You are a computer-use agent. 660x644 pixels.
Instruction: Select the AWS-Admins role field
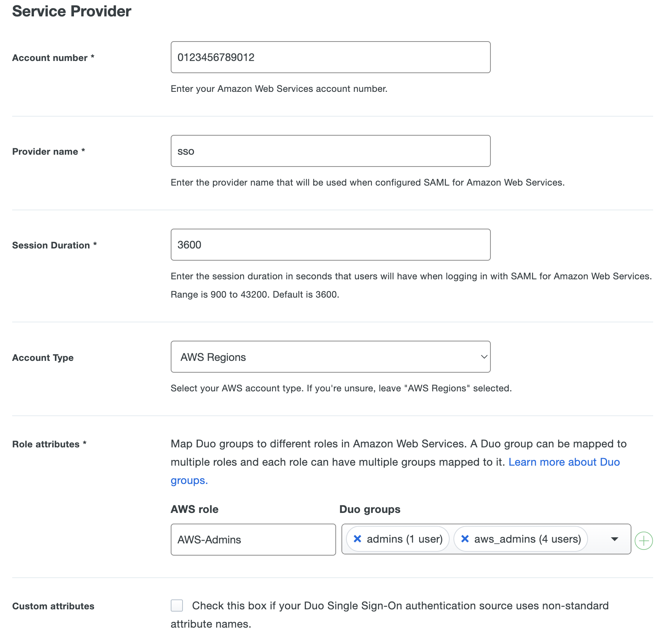click(253, 540)
